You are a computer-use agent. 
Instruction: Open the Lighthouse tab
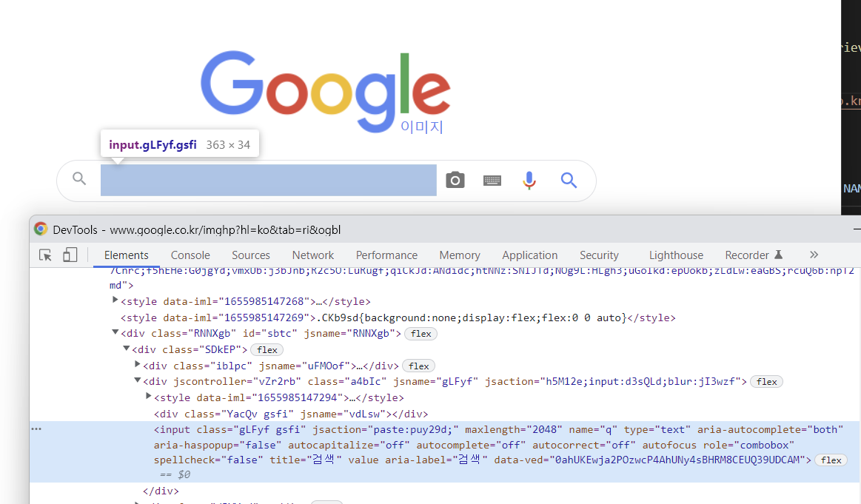[676, 255]
